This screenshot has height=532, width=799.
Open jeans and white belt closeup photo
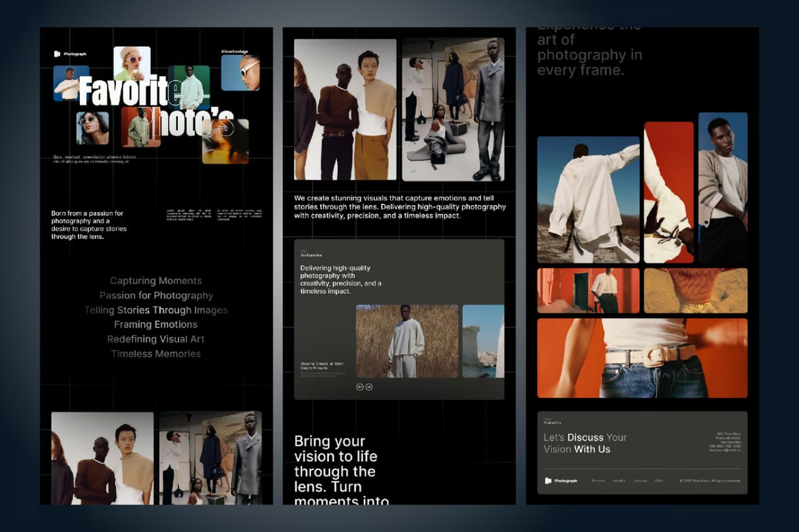click(642, 358)
